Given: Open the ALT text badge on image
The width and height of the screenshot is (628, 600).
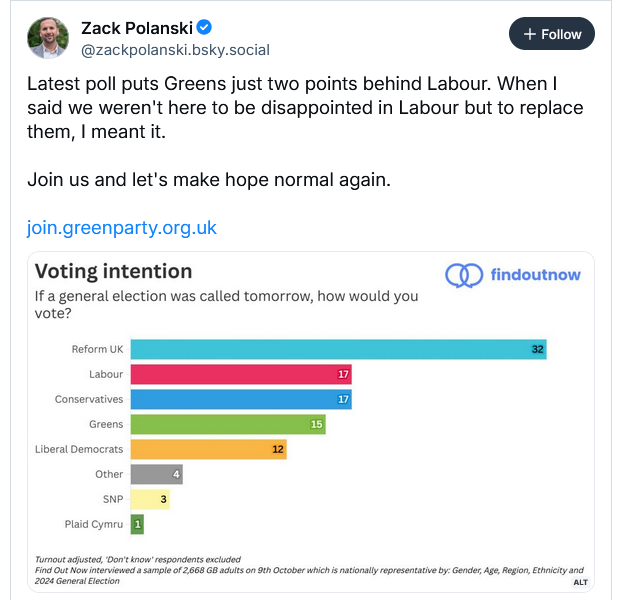Looking at the screenshot, I should pos(580,581).
